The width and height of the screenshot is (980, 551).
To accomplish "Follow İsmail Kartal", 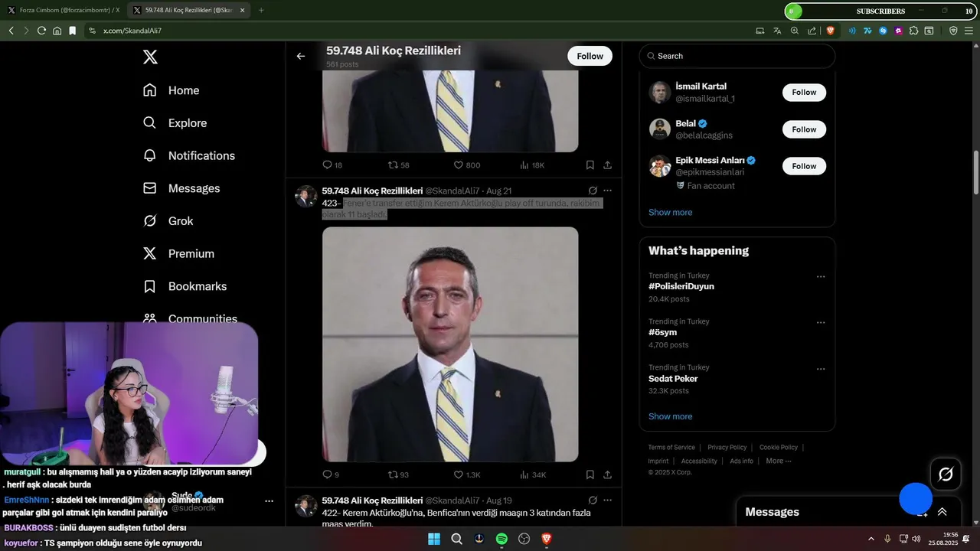I will 804,92.
